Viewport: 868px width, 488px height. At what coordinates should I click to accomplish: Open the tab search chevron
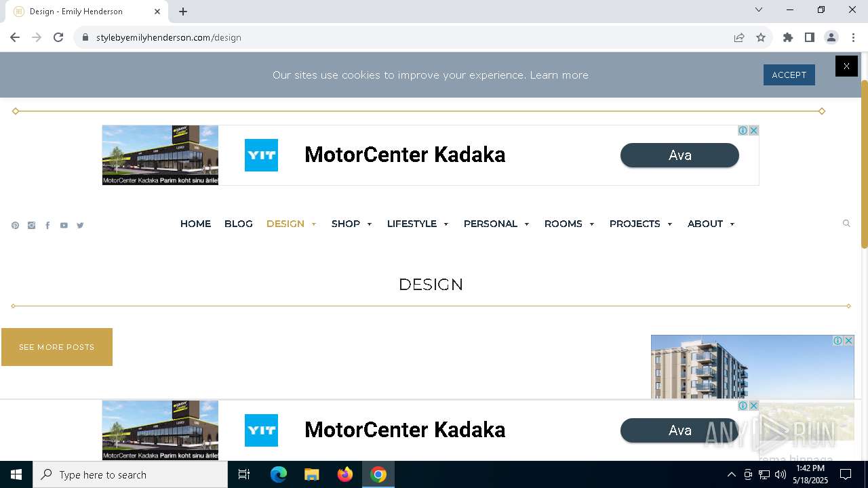[x=759, y=9]
